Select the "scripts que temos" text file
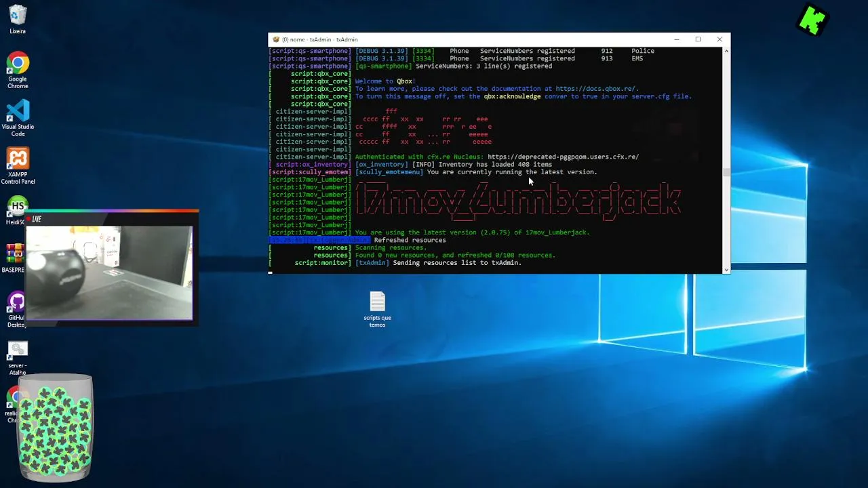This screenshot has height=488, width=868. point(377,309)
